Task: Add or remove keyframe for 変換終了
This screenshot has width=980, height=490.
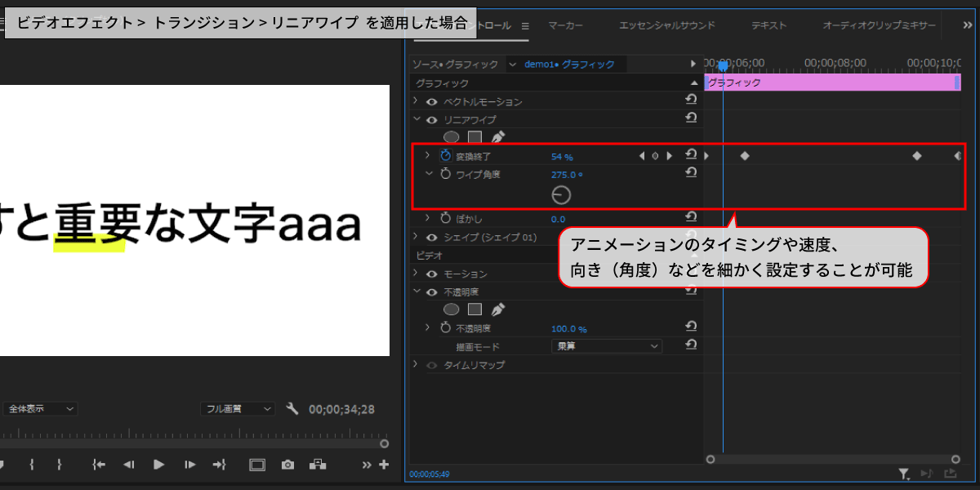Action: [x=655, y=155]
